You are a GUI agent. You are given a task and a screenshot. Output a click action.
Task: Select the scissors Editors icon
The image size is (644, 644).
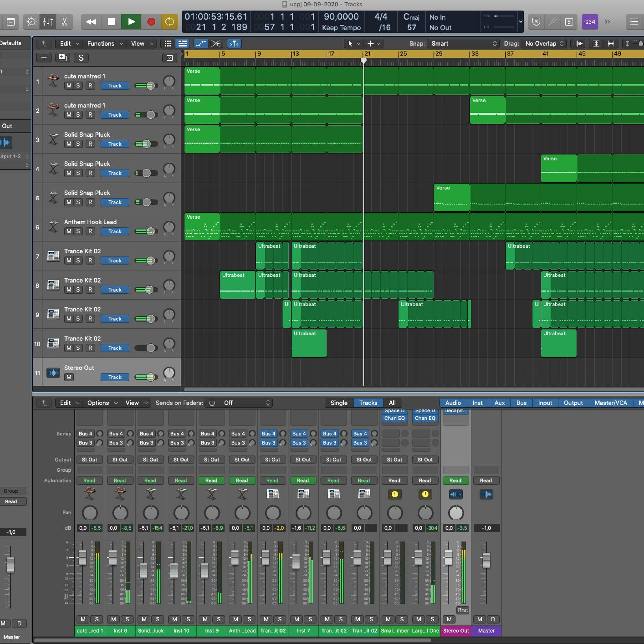pos(64,22)
